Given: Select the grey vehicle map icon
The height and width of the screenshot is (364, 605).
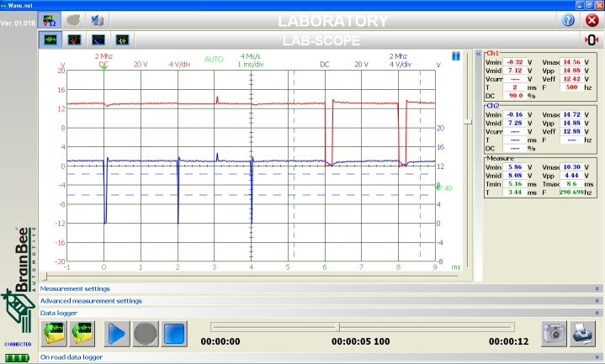Looking at the screenshot, I should pos(73,20).
